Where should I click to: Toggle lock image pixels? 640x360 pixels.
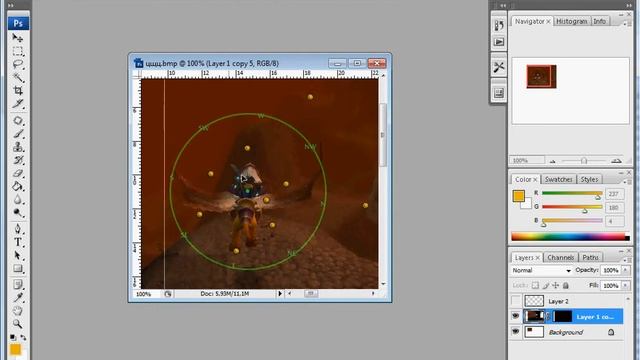point(546,285)
